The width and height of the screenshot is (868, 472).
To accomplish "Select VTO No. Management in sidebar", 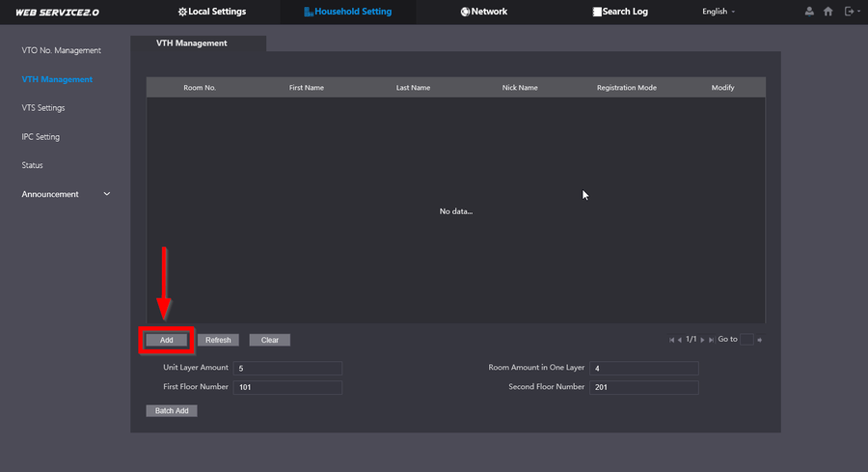I will click(61, 50).
